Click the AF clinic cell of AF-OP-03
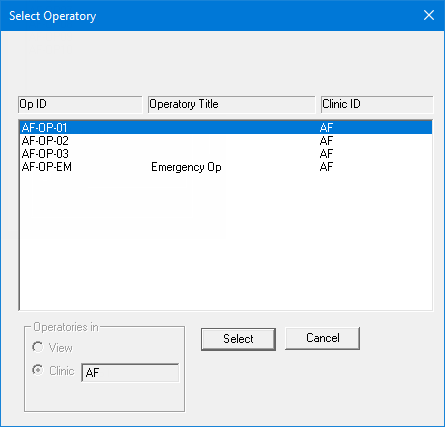Viewport: 445px width, 427px height. click(326, 154)
